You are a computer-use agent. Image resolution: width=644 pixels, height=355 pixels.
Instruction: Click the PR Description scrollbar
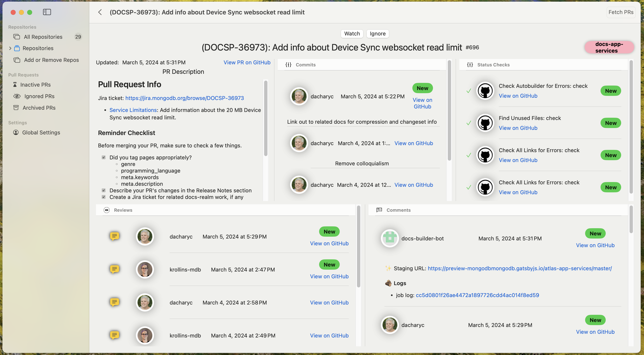click(x=266, y=118)
